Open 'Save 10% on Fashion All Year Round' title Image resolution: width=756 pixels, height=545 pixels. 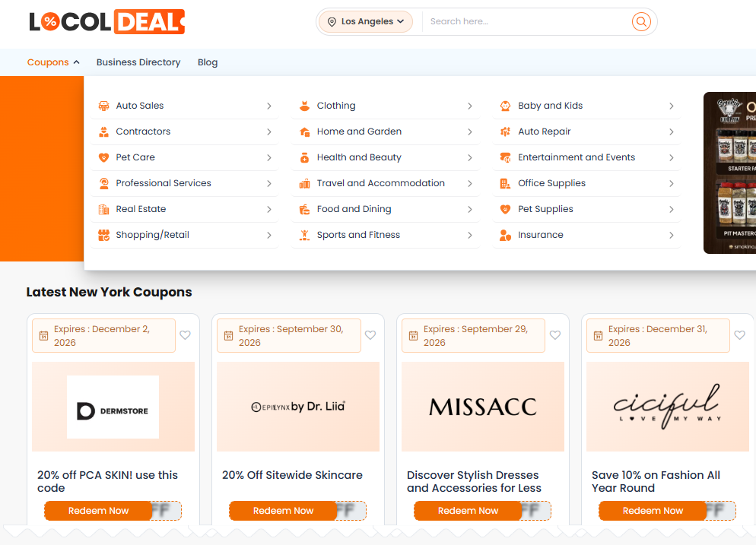(x=656, y=481)
